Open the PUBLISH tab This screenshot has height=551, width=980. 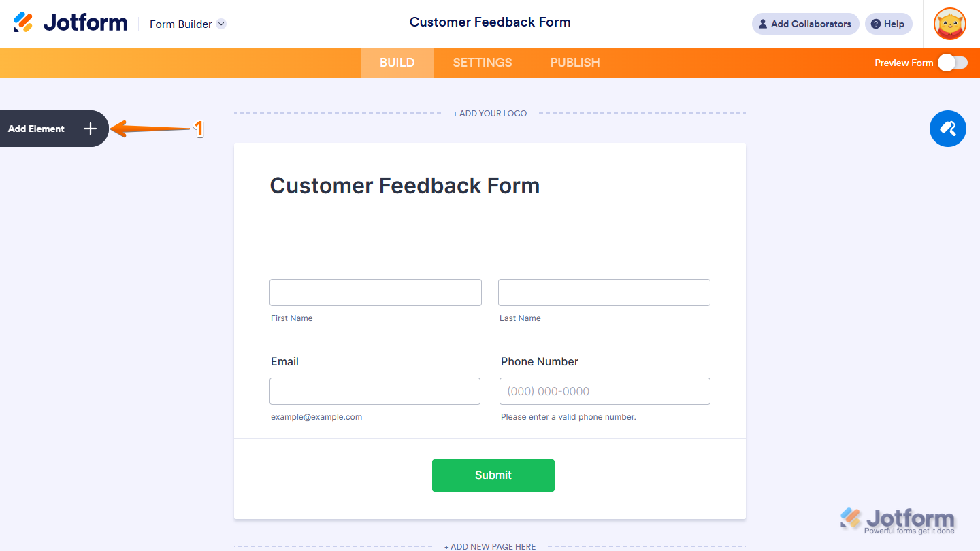coord(574,62)
